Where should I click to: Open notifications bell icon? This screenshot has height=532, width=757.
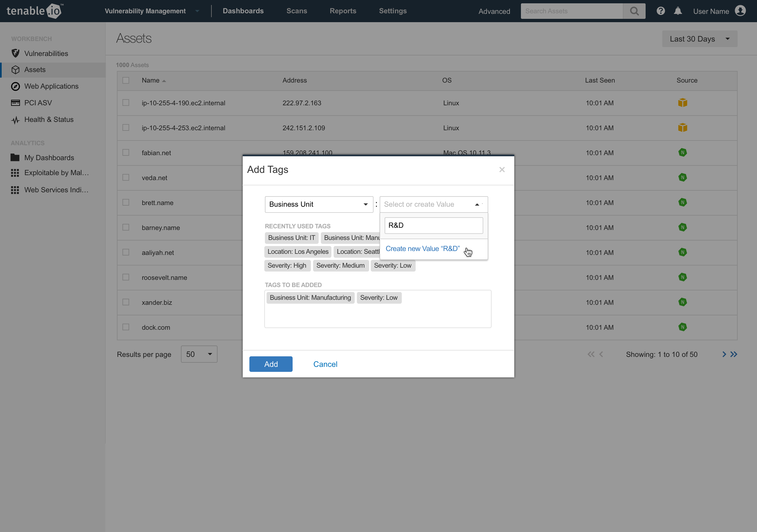(x=677, y=11)
